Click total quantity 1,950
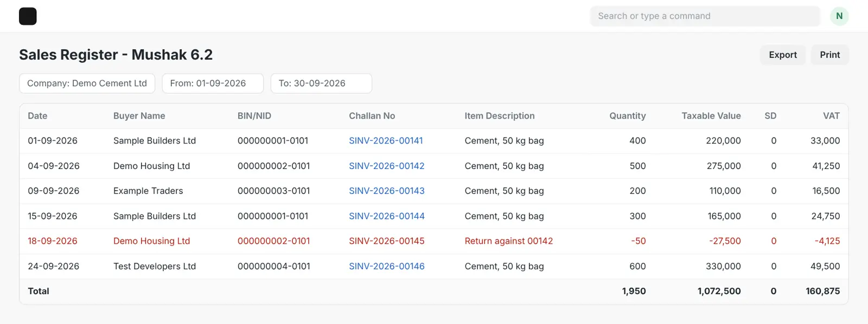 pos(634,291)
